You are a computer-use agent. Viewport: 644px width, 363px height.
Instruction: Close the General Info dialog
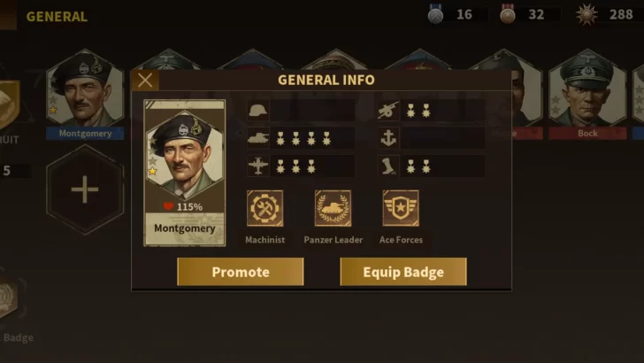(x=145, y=81)
